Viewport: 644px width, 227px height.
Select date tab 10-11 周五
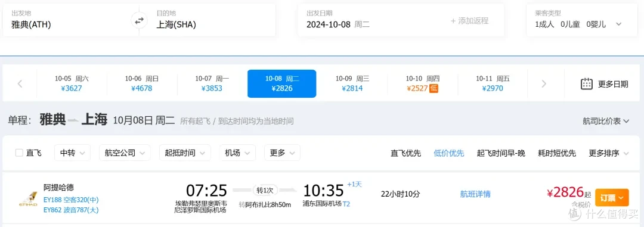(493, 83)
